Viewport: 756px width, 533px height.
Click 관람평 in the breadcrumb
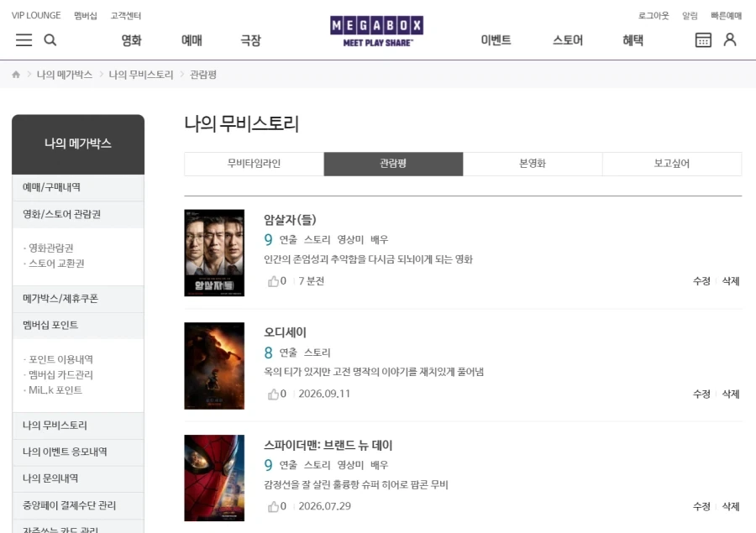[203, 75]
